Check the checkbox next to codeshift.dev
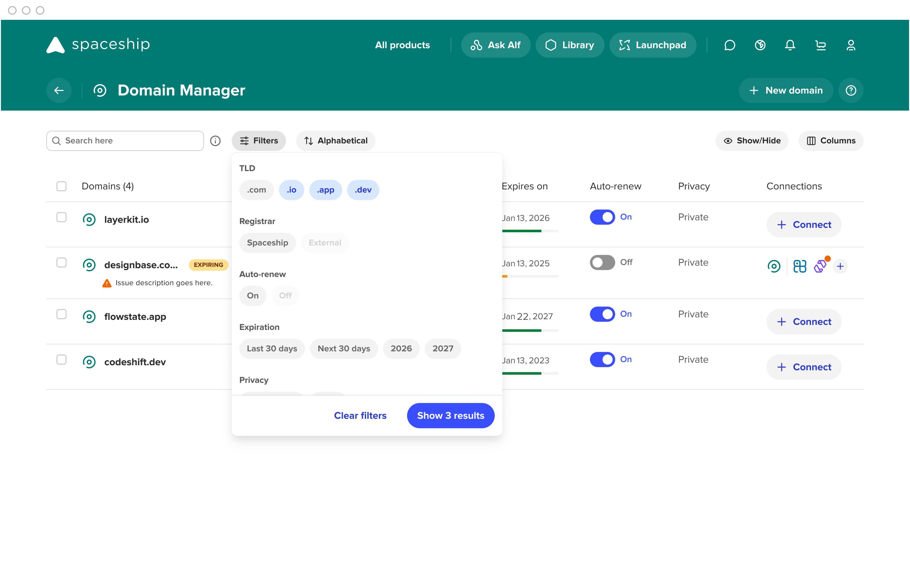 click(x=61, y=359)
